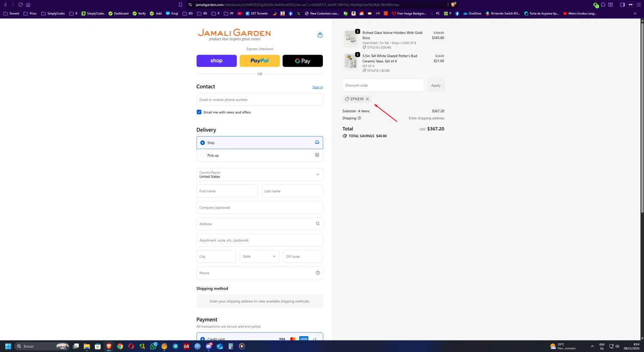Open the clock showing 08/11/2025

(x=632, y=346)
